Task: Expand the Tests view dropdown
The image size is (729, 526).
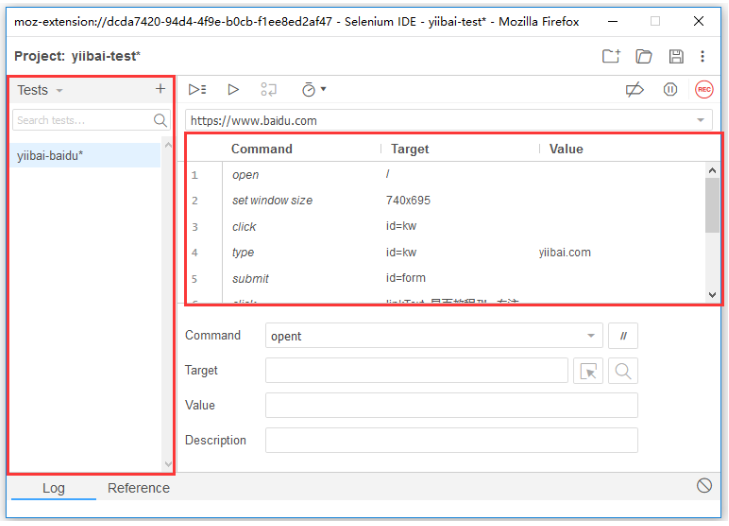Action: coord(60,91)
